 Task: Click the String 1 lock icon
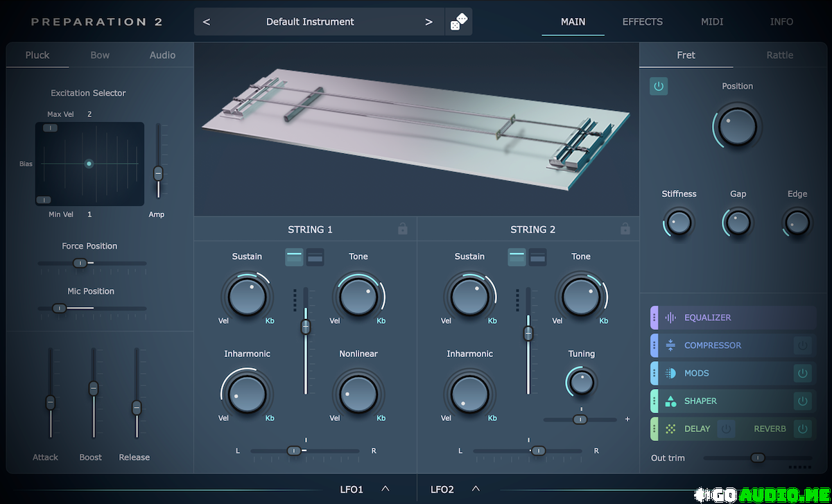[403, 229]
